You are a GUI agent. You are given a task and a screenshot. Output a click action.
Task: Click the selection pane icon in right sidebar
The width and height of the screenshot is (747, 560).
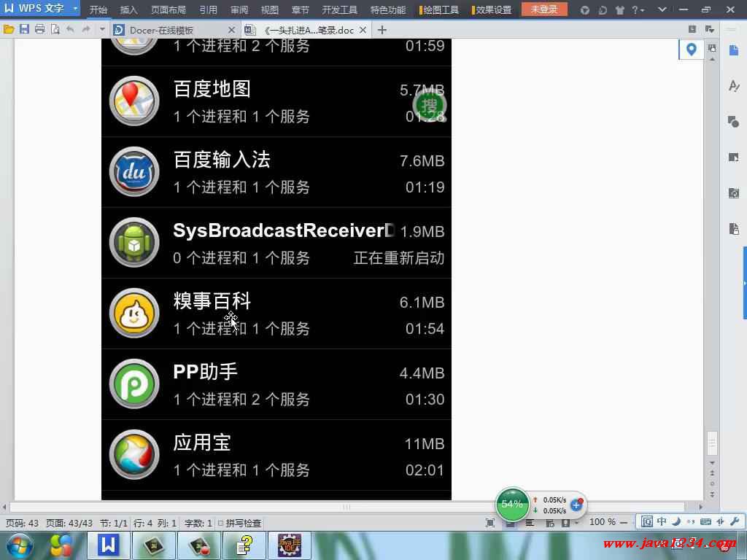pyautogui.click(x=734, y=157)
